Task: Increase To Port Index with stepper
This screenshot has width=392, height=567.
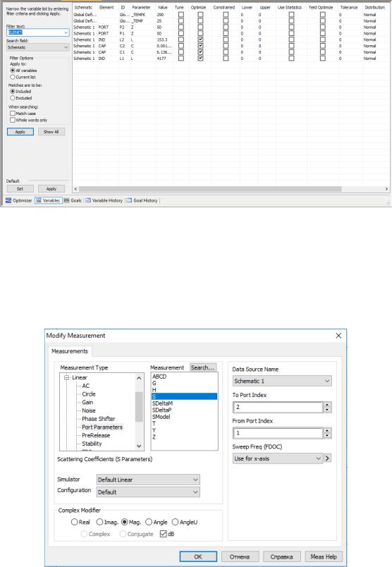Action: [x=327, y=405]
